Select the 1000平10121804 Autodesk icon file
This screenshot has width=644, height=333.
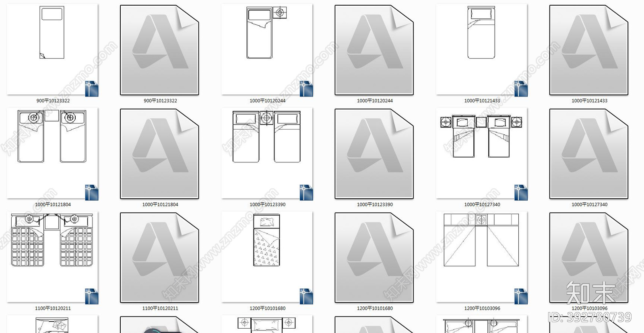click(160, 154)
